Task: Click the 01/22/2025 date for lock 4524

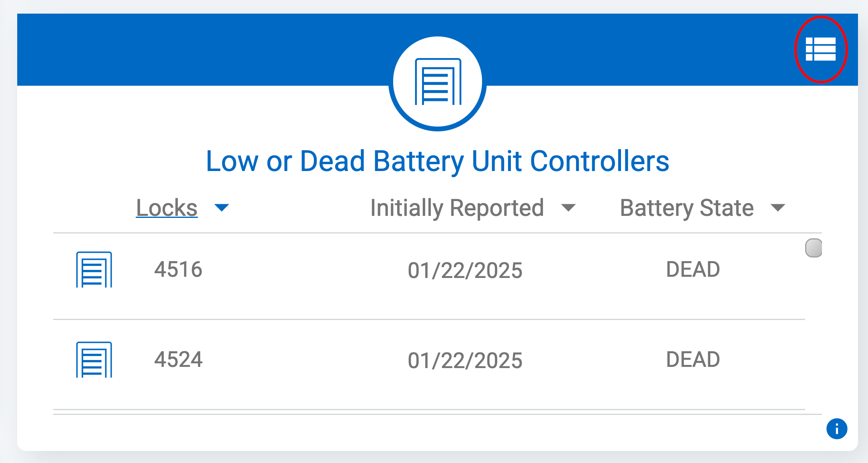Action: pyautogui.click(x=465, y=360)
